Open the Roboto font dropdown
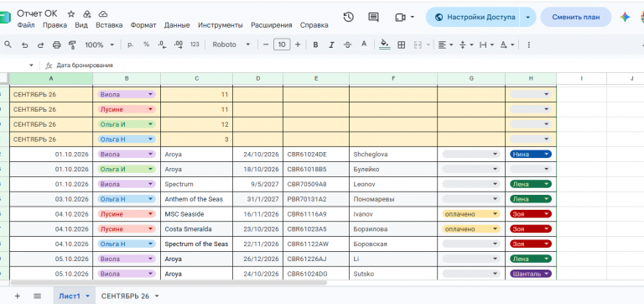This screenshot has height=304, width=644. tap(231, 45)
